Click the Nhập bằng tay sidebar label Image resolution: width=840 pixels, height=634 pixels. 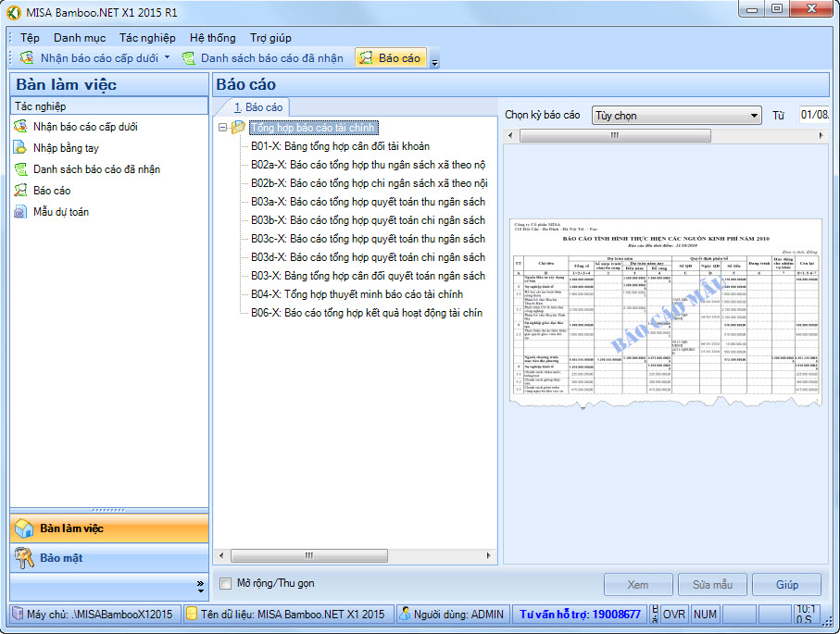[x=66, y=148]
